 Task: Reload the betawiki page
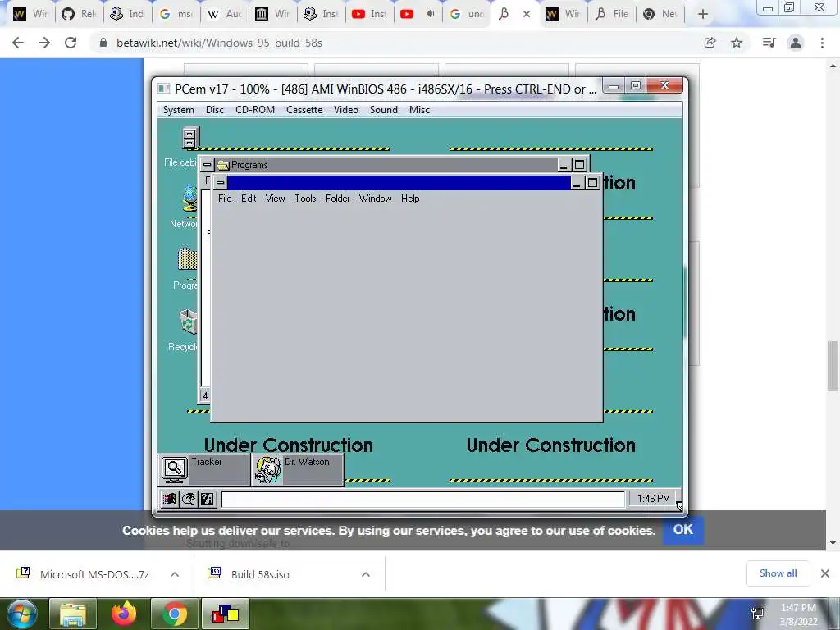coord(71,43)
